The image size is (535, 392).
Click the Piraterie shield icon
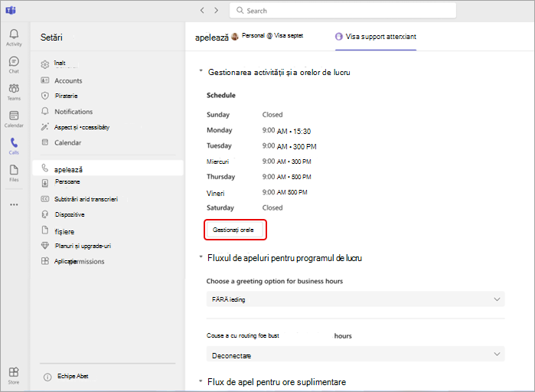pos(45,96)
